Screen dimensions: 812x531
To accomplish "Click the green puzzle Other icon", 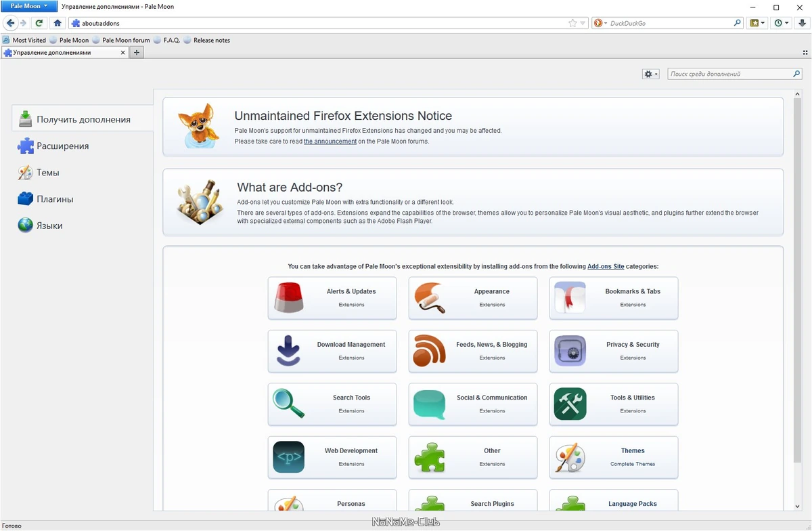I will 430,457.
